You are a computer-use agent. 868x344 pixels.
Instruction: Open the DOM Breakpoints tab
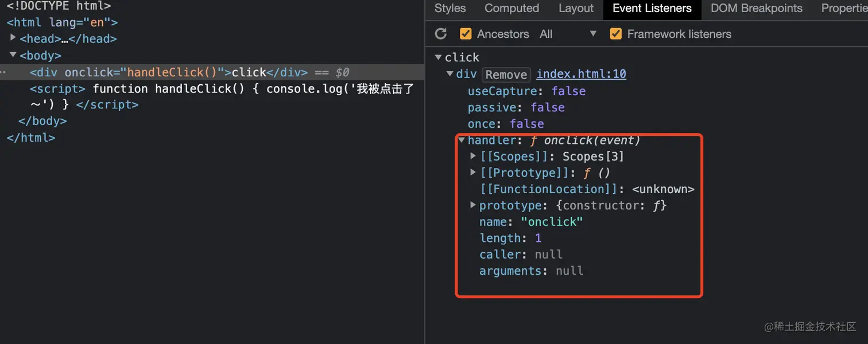click(x=756, y=9)
